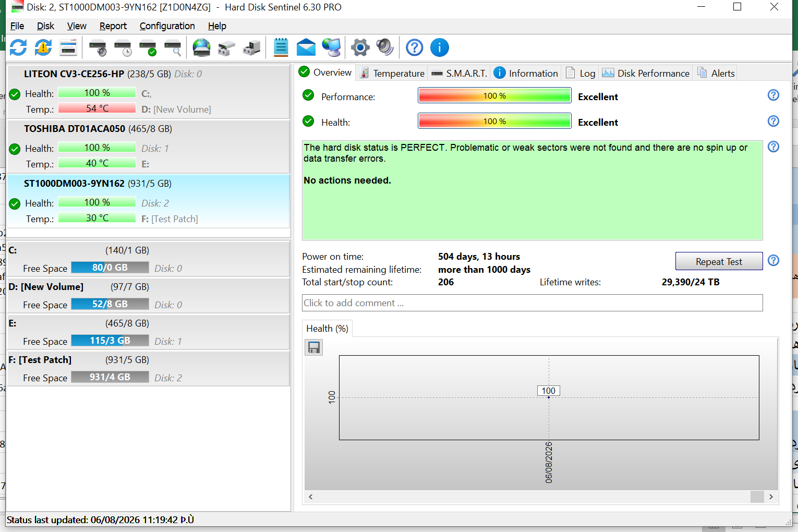Screen dimensions: 798x532
Task: Select the TOSHIBA DT01ACA050 disk
Action: pos(148,147)
